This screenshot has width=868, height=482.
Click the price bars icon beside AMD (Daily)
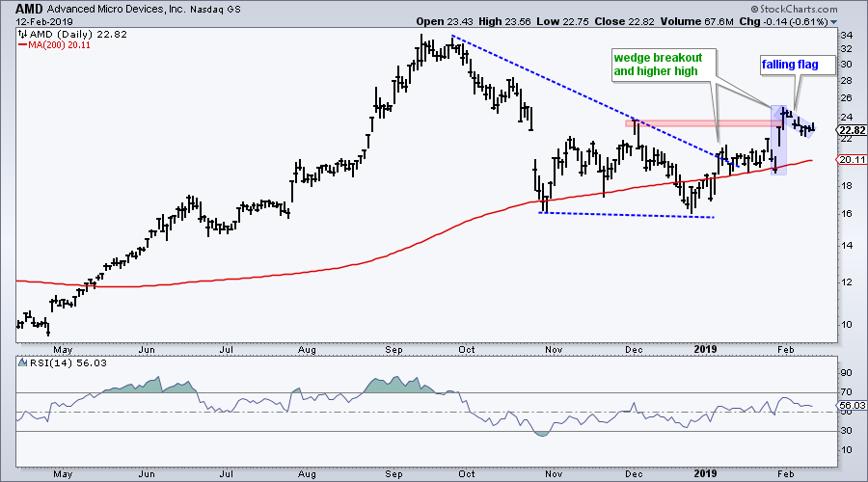(23, 35)
